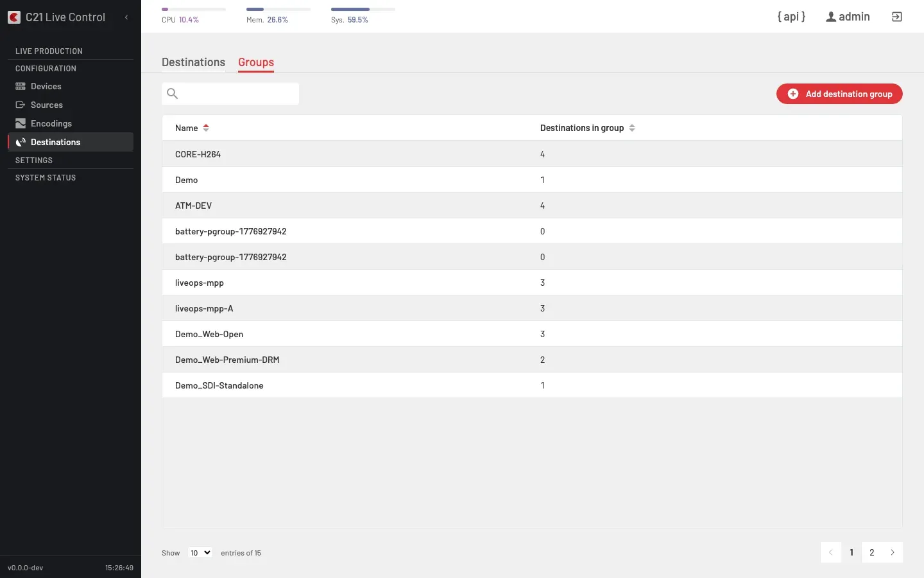The width and height of the screenshot is (924, 578).
Task: Open Encodings in the sidebar menu
Action: [x=71, y=123]
